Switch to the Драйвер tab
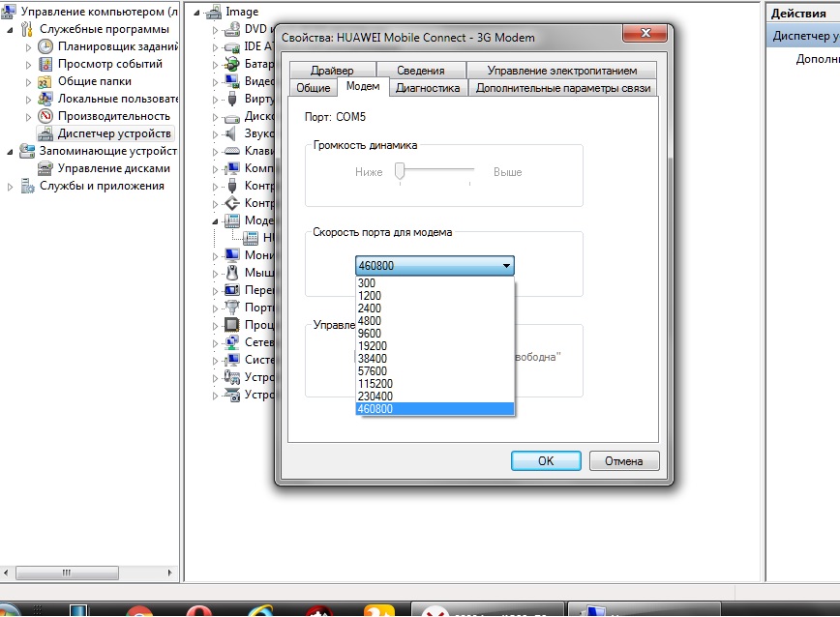840x617 pixels. [332, 70]
